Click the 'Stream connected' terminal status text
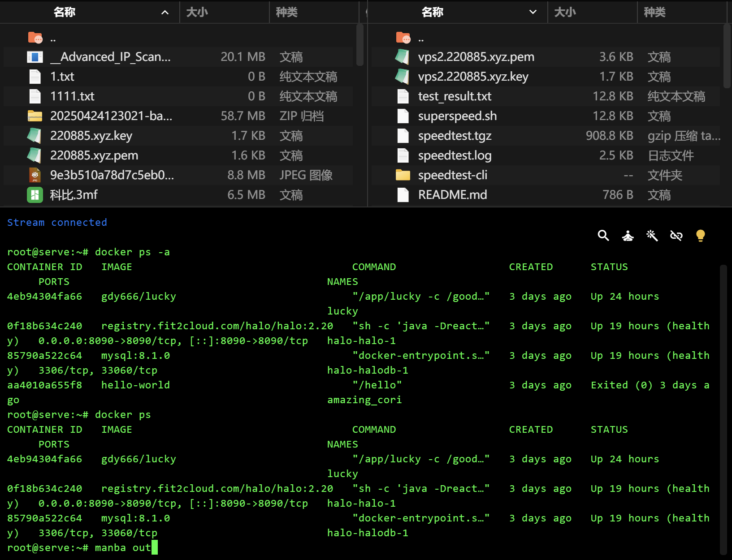732x560 pixels. coord(57,222)
